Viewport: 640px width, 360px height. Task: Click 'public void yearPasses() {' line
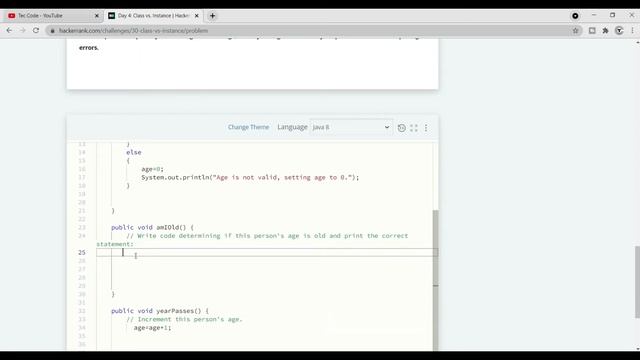tap(160, 311)
